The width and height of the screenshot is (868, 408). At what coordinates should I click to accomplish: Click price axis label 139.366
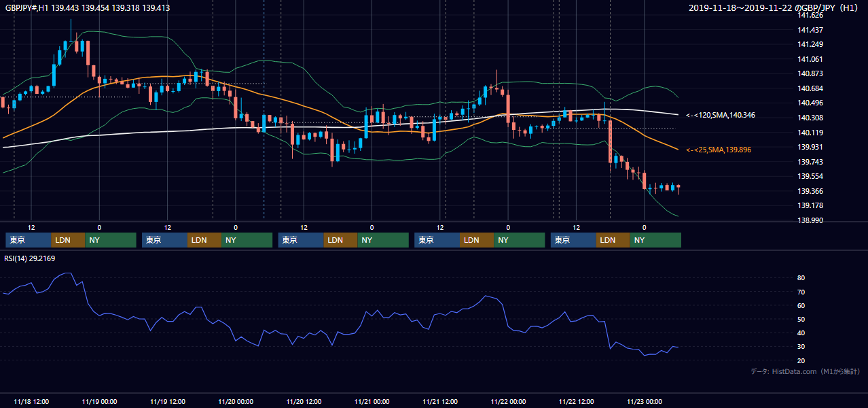click(810, 192)
